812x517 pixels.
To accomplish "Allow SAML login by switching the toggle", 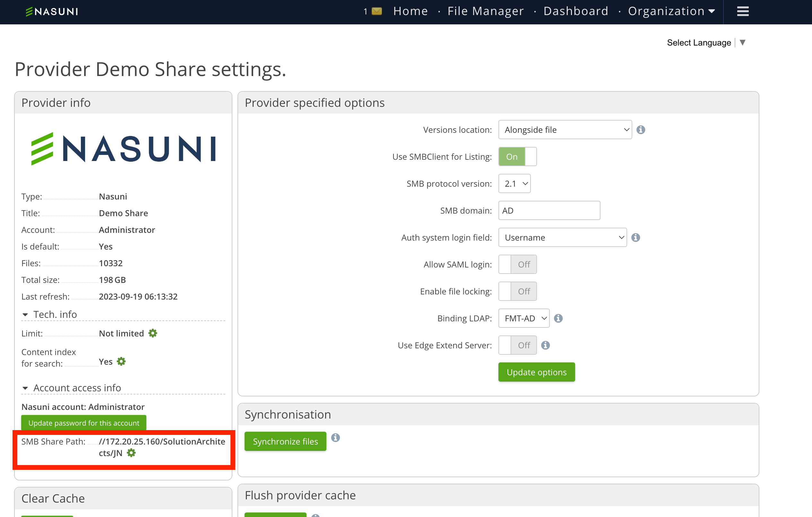I will [518, 264].
